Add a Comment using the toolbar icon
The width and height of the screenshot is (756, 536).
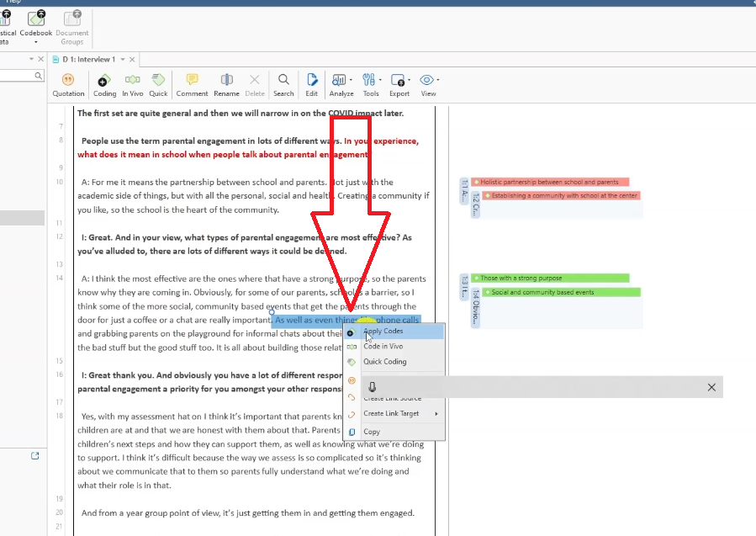click(192, 82)
